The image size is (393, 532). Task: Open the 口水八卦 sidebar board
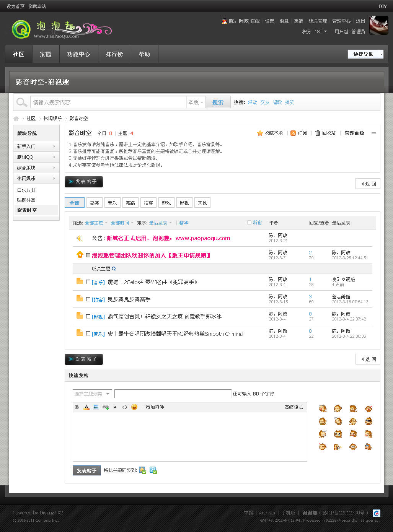pyautogui.click(x=26, y=190)
